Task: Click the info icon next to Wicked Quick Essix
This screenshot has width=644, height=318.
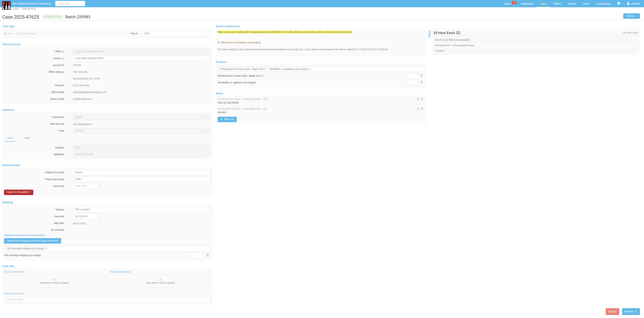Action: click(263, 76)
